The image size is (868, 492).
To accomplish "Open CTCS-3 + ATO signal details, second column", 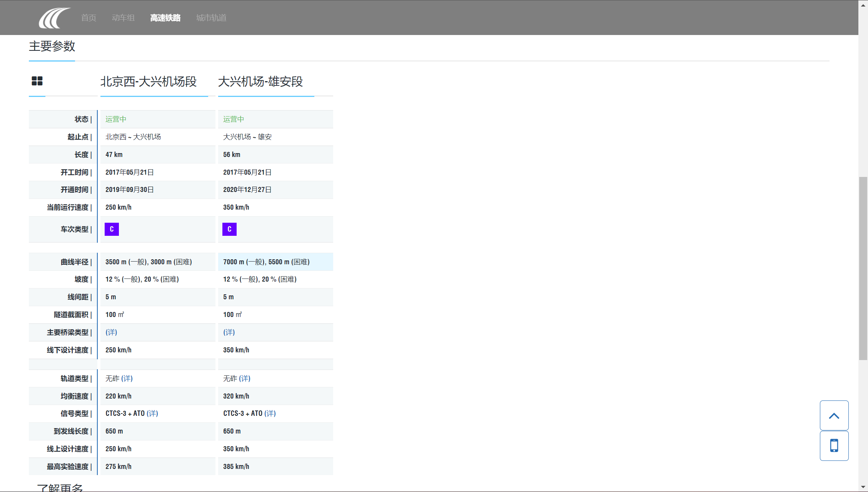I will [270, 414].
